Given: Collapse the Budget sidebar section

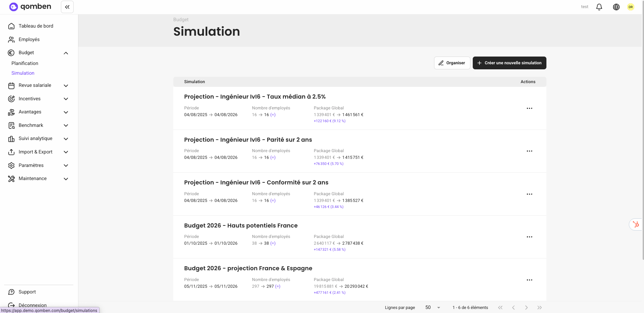Looking at the screenshot, I should coord(66,53).
